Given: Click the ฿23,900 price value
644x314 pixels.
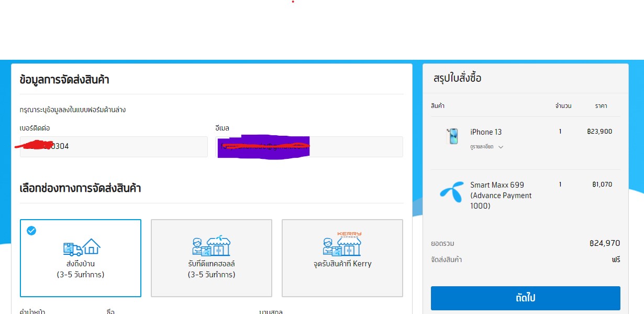Looking at the screenshot, I should pyautogui.click(x=599, y=132).
